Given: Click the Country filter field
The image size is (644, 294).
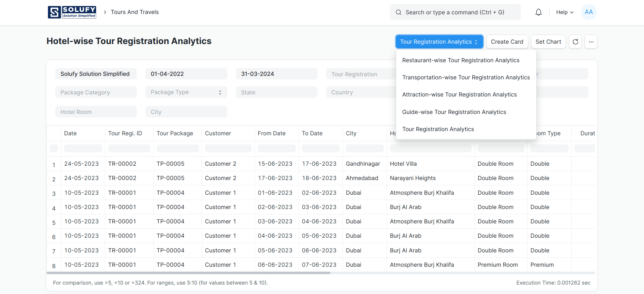Looking at the screenshot, I should (x=361, y=92).
